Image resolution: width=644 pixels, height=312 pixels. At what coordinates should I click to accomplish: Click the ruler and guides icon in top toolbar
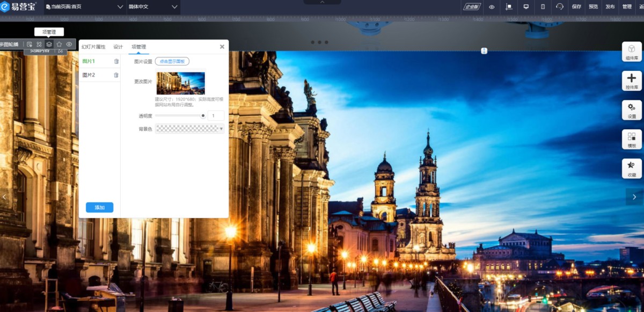coord(509,7)
